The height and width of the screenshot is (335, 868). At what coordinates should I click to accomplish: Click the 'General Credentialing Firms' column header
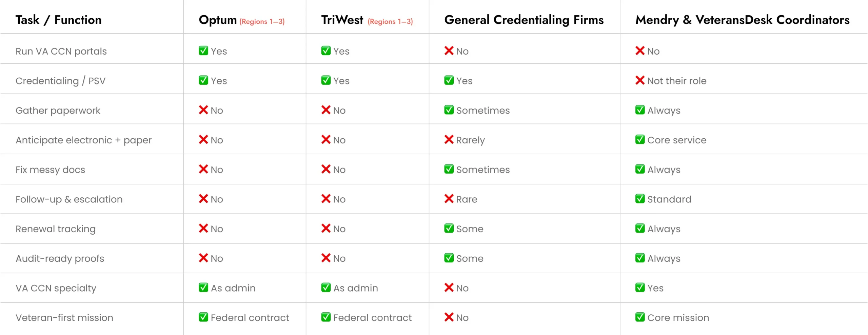point(524,20)
